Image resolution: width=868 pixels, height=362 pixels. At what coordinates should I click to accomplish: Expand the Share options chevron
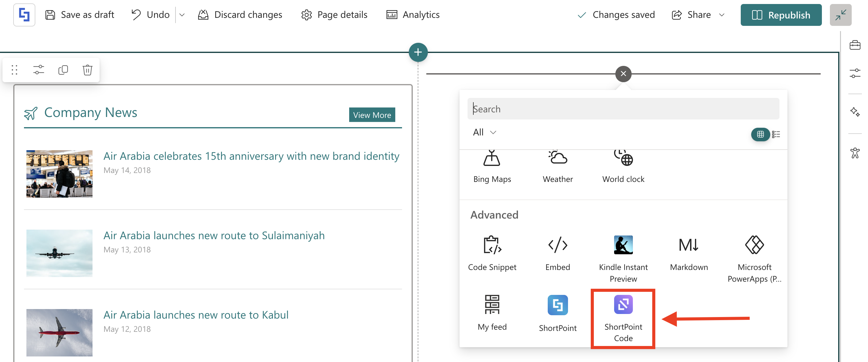721,15
